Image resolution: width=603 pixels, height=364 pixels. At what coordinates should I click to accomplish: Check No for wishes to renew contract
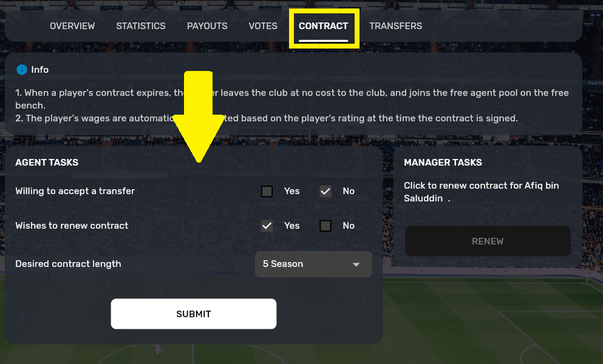pos(325,226)
